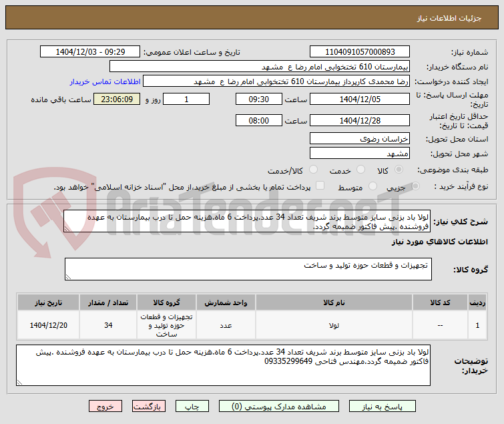Click the لولا item name cell
Image resolution: width=504 pixels, height=424 pixels.
[334, 325]
